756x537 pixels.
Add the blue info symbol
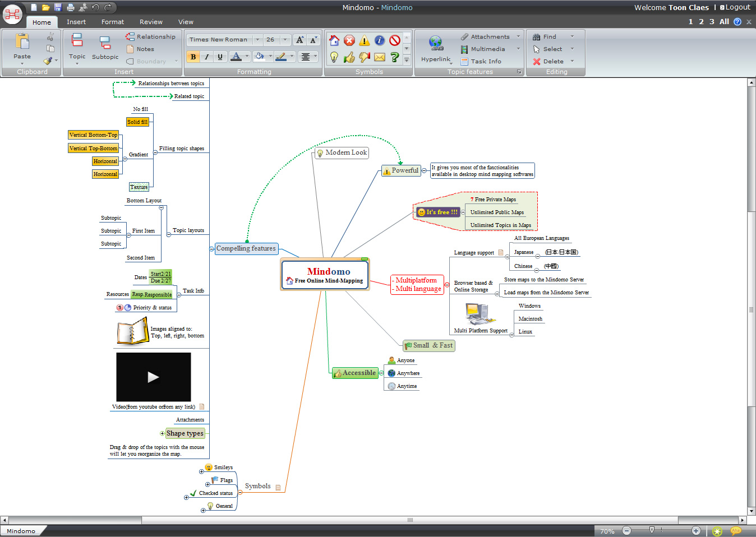380,40
